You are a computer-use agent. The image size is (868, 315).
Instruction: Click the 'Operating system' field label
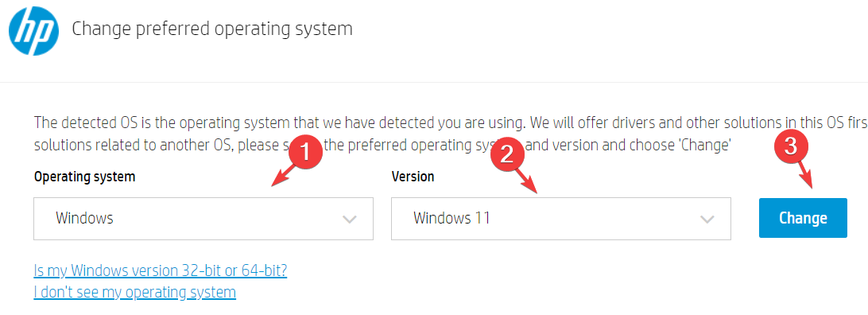tap(85, 177)
